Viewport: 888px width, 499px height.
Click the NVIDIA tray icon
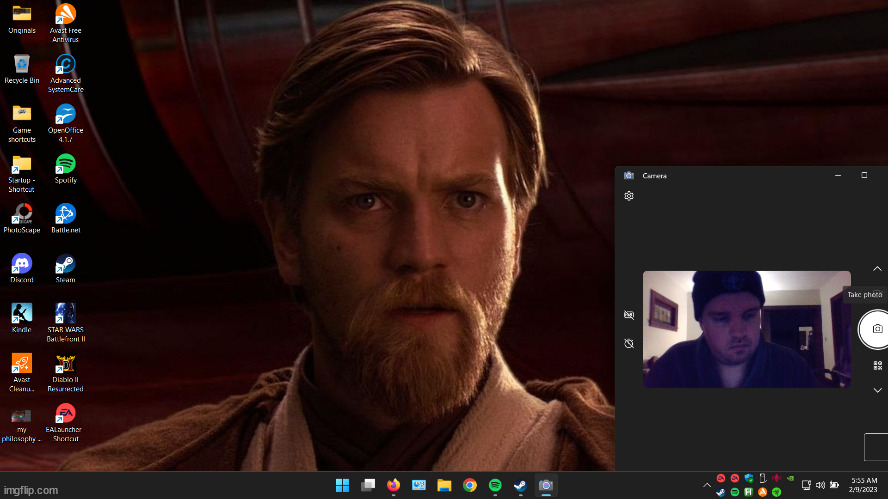click(791, 479)
